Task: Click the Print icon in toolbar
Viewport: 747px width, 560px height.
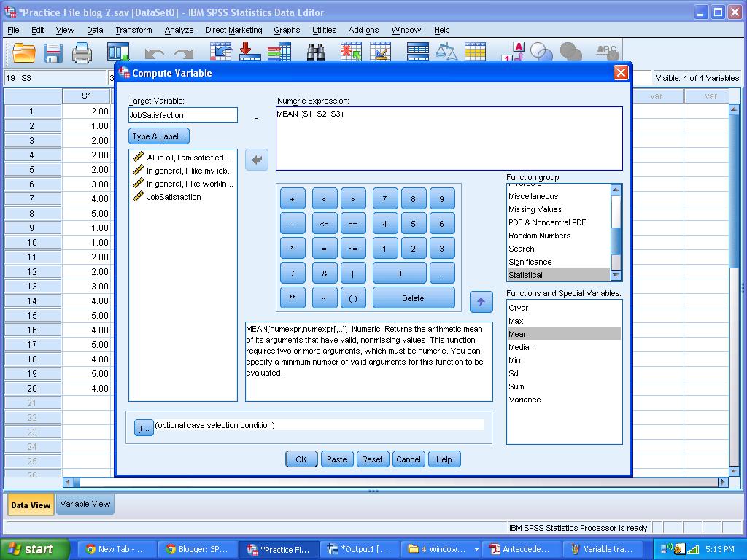Action: 82,52
